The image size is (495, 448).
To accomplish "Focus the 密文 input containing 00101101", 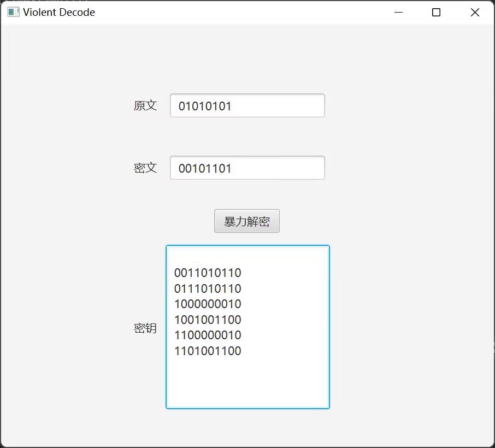I will 247,168.
